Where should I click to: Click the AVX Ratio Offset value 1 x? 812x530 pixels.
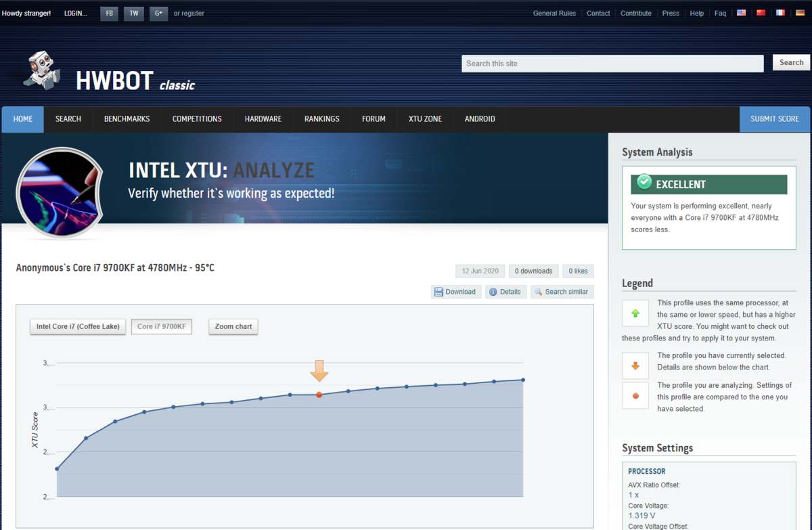coord(633,495)
